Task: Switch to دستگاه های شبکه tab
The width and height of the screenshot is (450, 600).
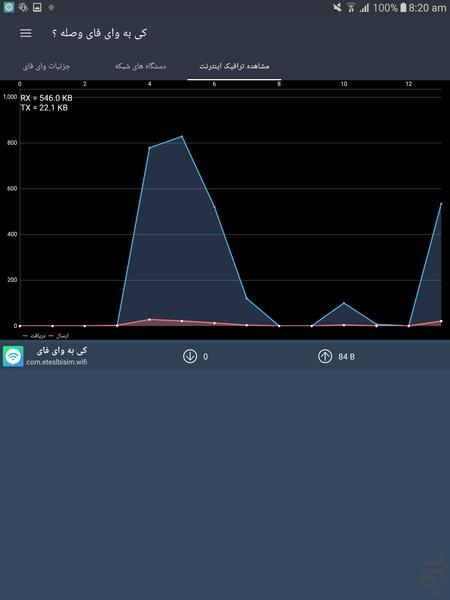Action: pyautogui.click(x=140, y=66)
